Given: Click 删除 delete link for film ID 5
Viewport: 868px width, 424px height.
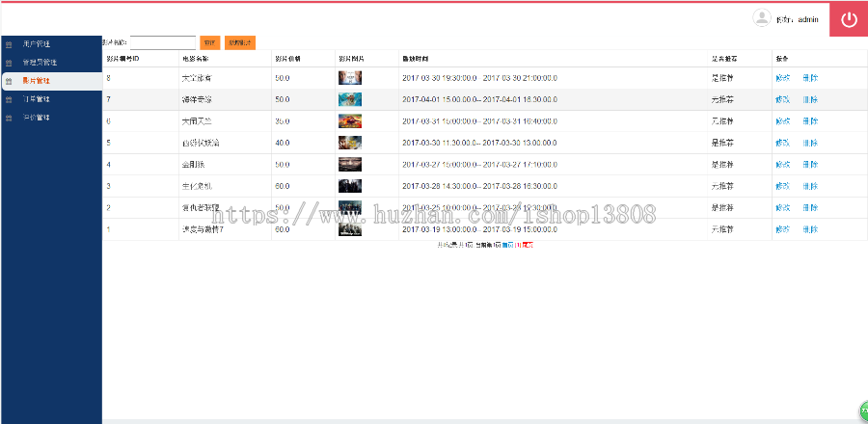Looking at the screenshot, I should click(810, 143).
